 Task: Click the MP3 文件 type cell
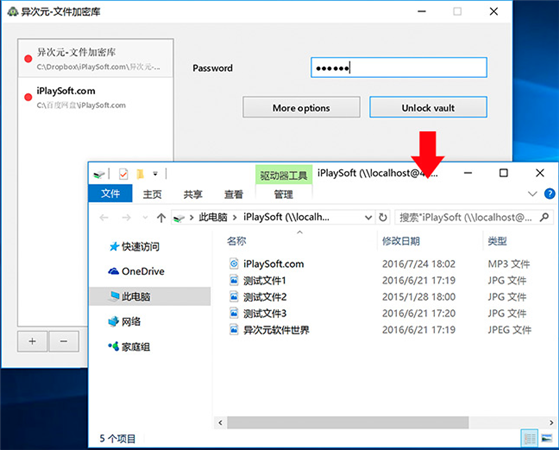(x=509, y=264)
